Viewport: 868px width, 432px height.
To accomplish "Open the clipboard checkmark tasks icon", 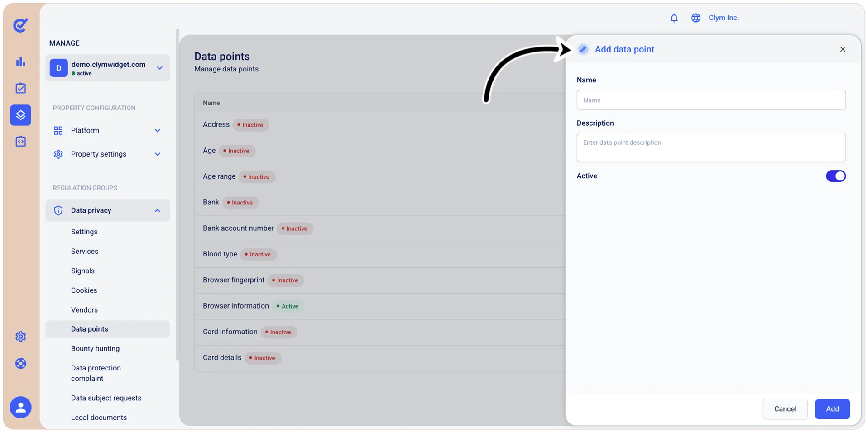I will pos(20,88).
